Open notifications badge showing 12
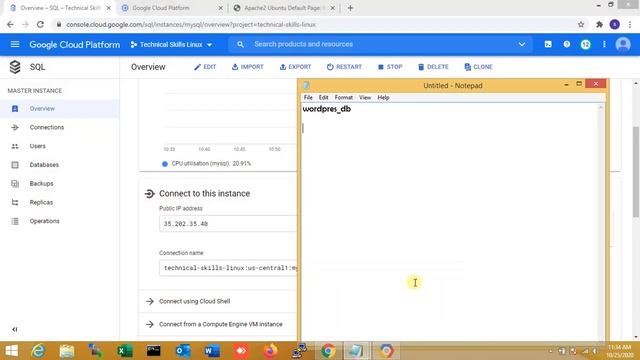The width and height of the screenshot is (640, 360). [x=585, y=44]
